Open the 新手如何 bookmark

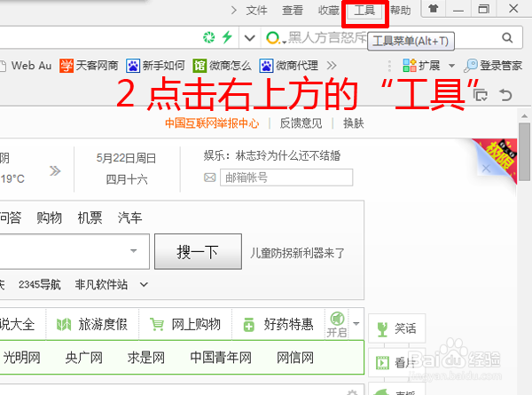pyautogui.click(x=155, y=66)
